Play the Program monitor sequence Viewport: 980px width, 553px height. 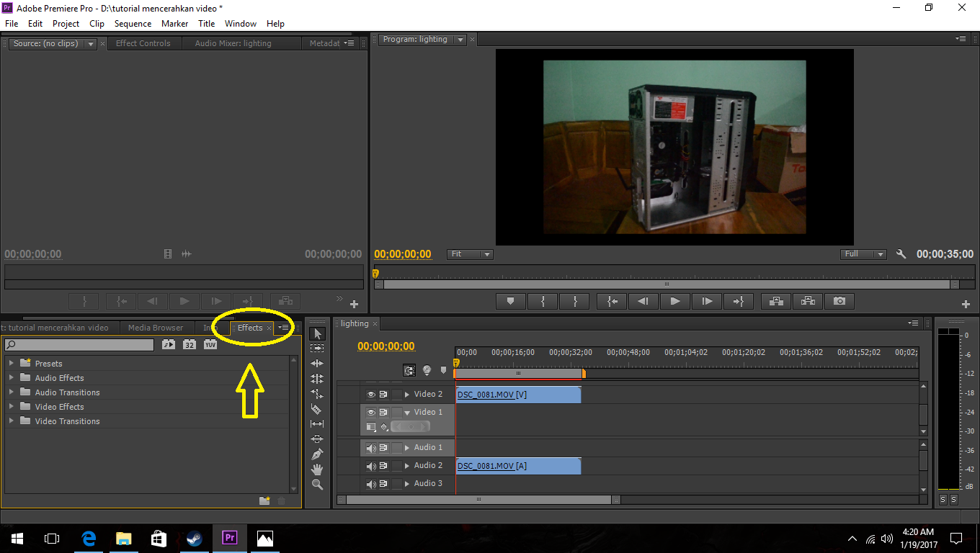point(675,301)
